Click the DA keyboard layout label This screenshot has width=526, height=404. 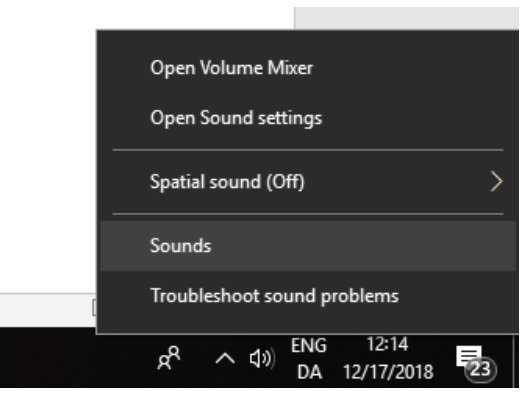[x=309, y=372]
